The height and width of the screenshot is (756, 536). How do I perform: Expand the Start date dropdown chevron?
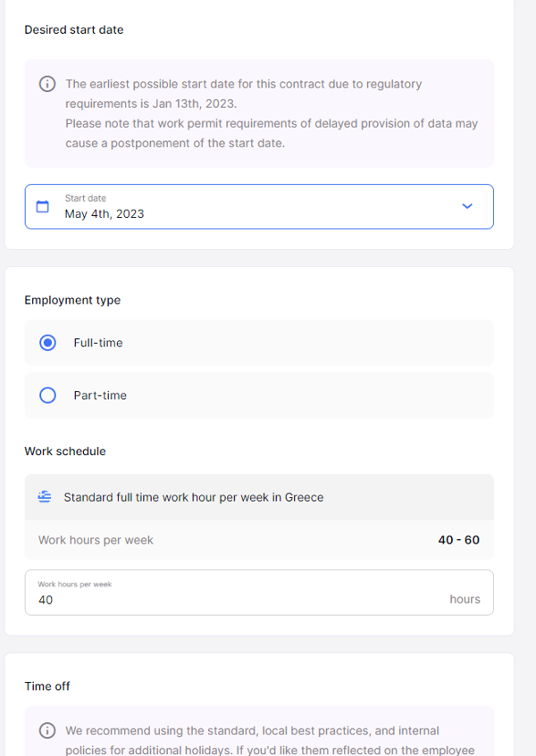click(467, 206)
